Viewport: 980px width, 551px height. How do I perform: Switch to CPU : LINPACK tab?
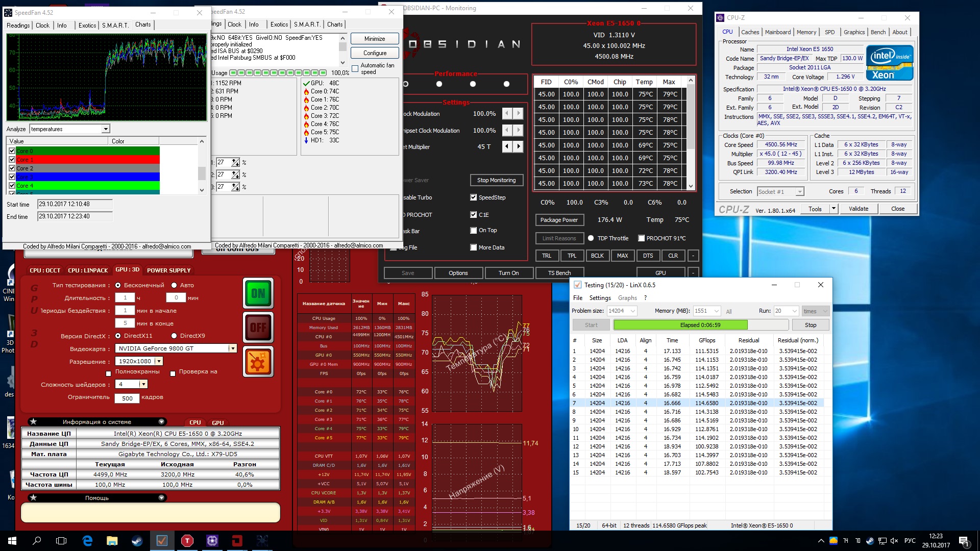click(x=88, y=270)
